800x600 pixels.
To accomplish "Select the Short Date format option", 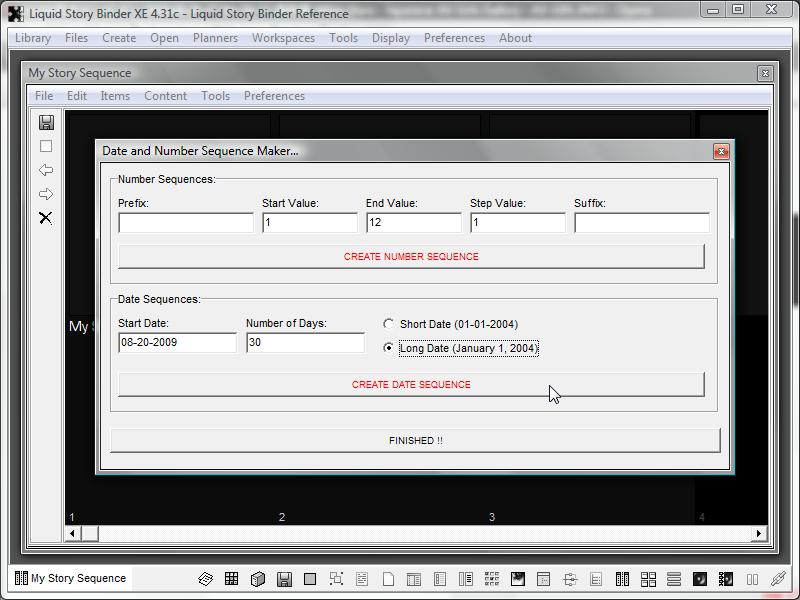I will click(389, 324).
